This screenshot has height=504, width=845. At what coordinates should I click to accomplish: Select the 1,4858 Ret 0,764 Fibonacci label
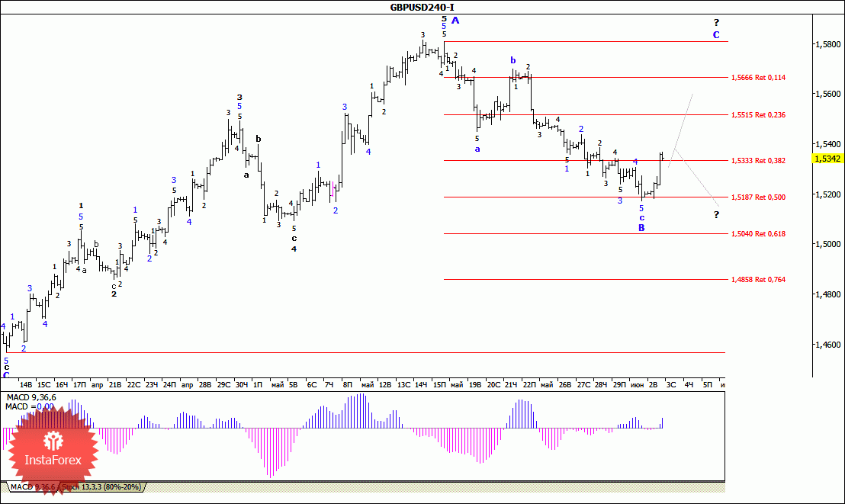[758, 280]
